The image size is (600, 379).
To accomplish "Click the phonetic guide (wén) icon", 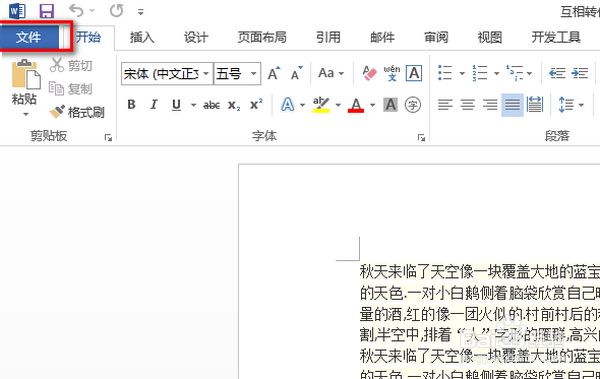I will 392,73.
